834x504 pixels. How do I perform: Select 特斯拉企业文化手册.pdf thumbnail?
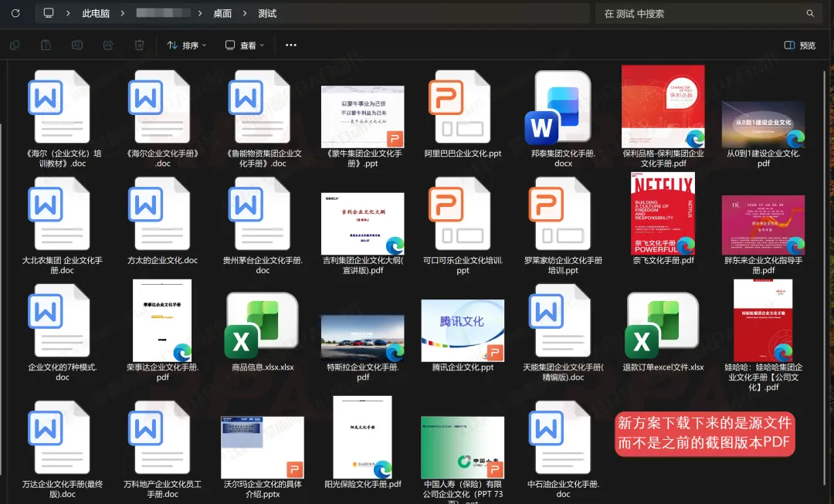pos(363,338)
